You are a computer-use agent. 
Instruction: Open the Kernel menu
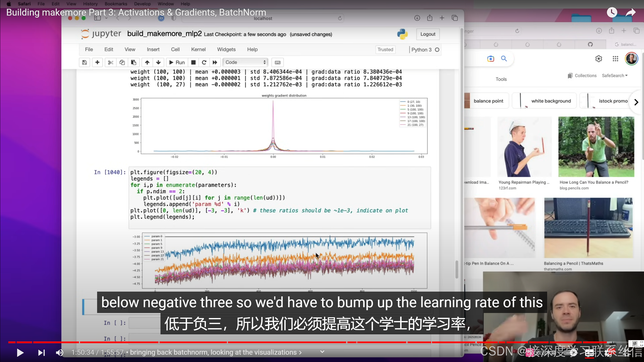198,50
